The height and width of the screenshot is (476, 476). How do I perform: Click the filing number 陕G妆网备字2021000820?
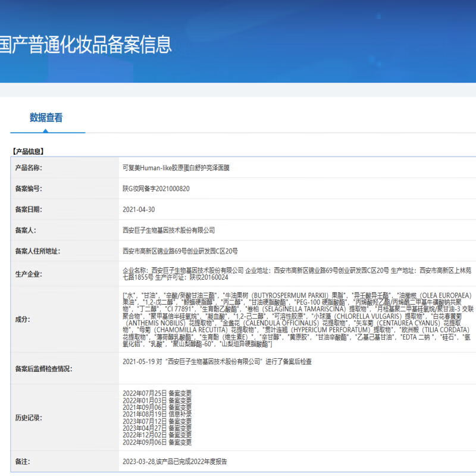click(156, 189)
